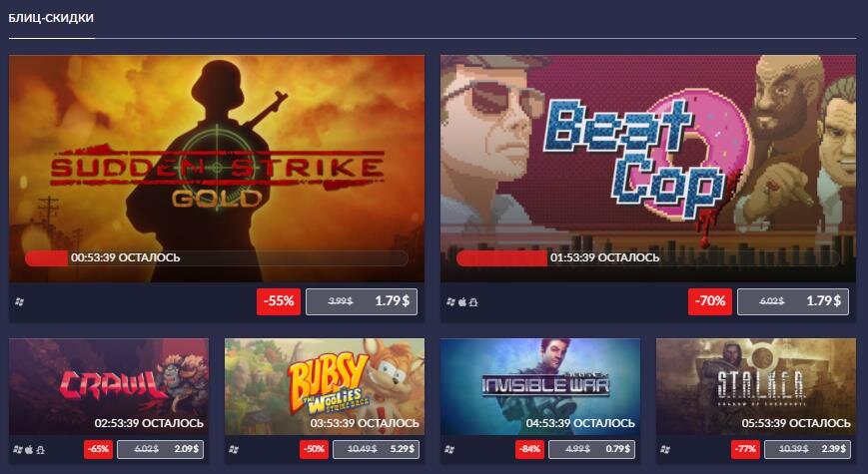Click the 0.79$ Invisible War price button

[x=591, y=449]
